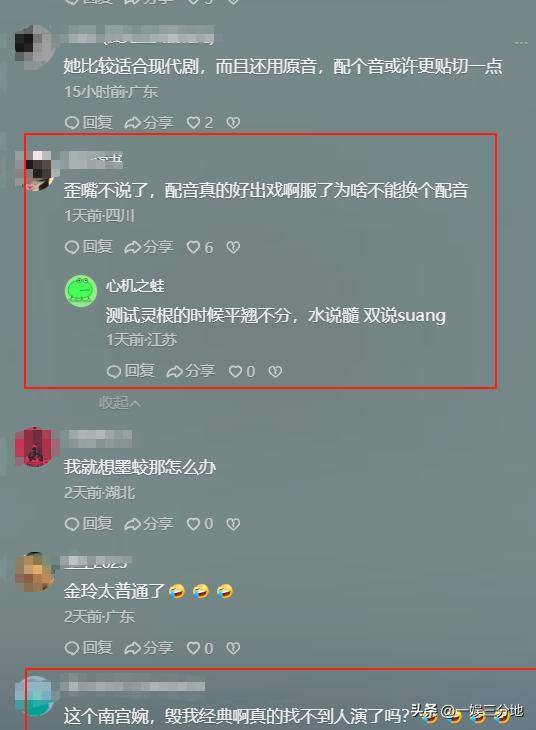Open more options ellipsis on top comment
The height and width of the screenshot is (730, 536).
pyautogui.click(x=521, y=43)
